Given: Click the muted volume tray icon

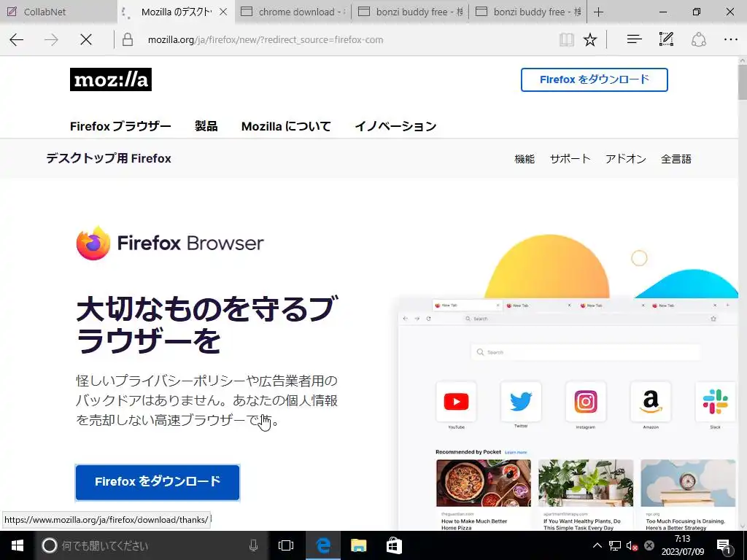Looking at the screenshot, I should pyautogui.click(x=632, y=545).
